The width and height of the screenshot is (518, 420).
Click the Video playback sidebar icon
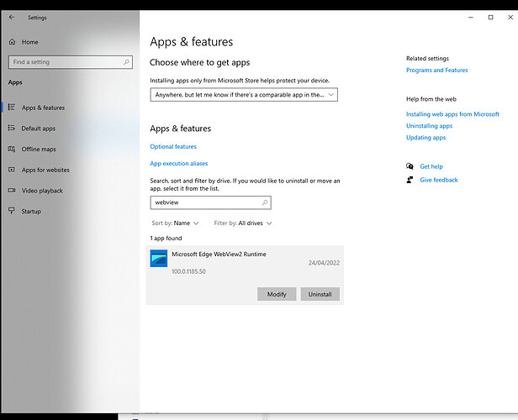click(12, 191)
